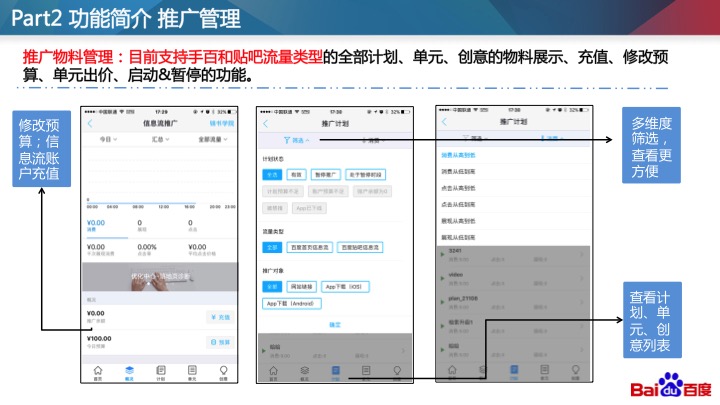Toggle the 百度首页信息流 traffic type chip
The width and height of the screenshot is (720, 405).
click(309, 248)
